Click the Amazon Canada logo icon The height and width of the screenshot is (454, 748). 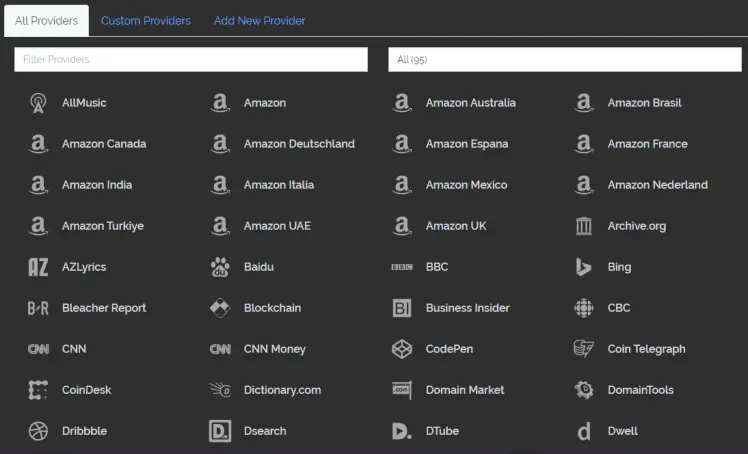pyautogui.click(x=38, y=144)
